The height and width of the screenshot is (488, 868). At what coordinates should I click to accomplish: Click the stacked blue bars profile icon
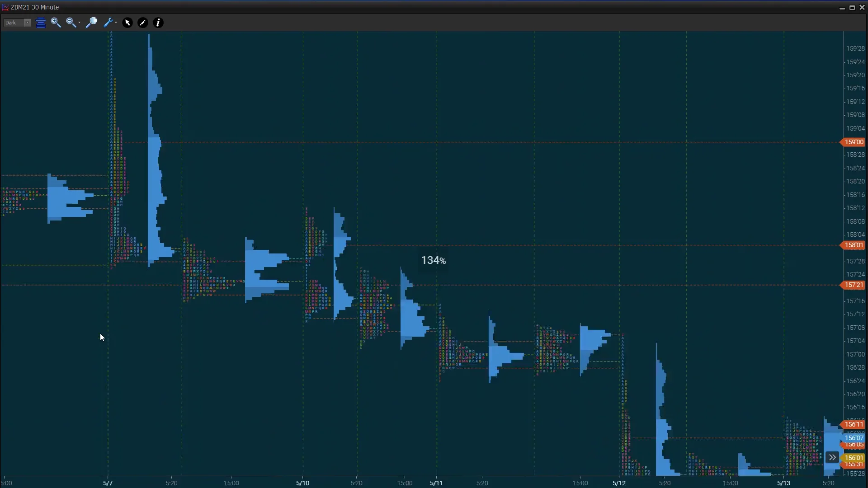coord(41,23)
